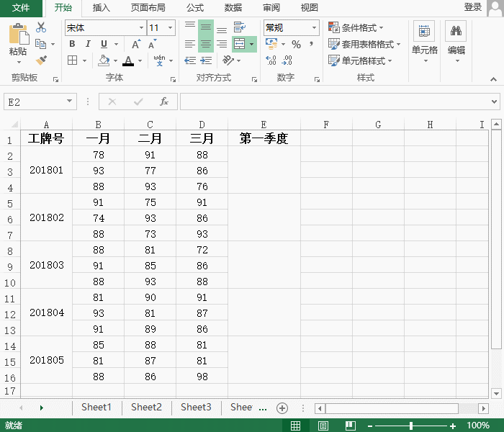This screenshot has height=432, width=504.
Task: Add a new sheet with plus icon
Action: click(282, 408)
